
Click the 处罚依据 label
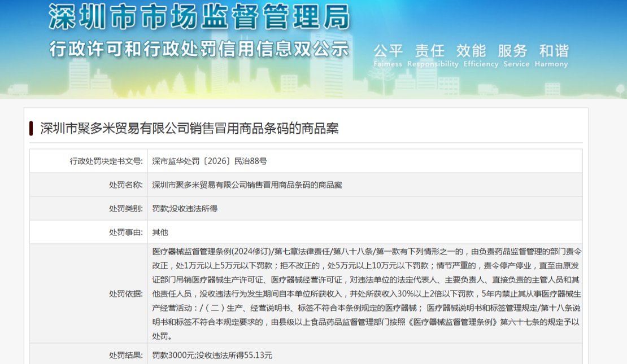click(x=125, y=293)
